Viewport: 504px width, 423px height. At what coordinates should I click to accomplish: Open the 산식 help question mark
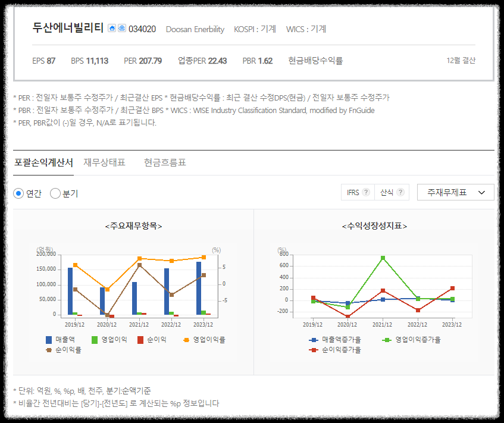(x=400, y=192)
